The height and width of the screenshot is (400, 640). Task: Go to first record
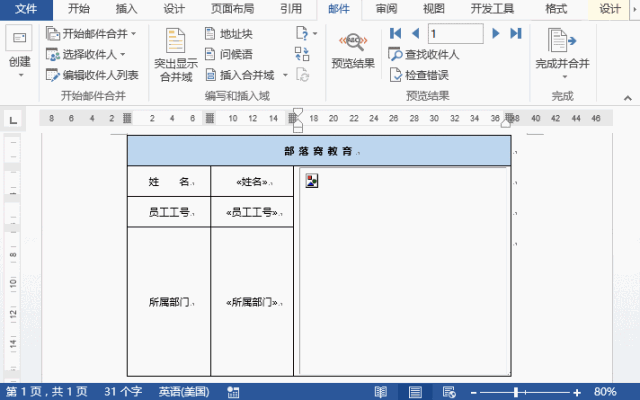click(x=395, y=33)
